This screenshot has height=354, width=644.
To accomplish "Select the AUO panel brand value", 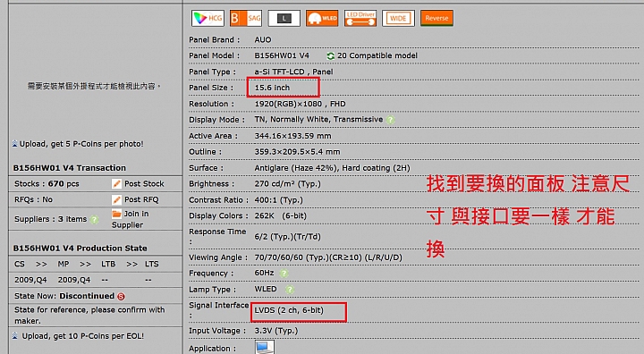I will click(263, 40).
